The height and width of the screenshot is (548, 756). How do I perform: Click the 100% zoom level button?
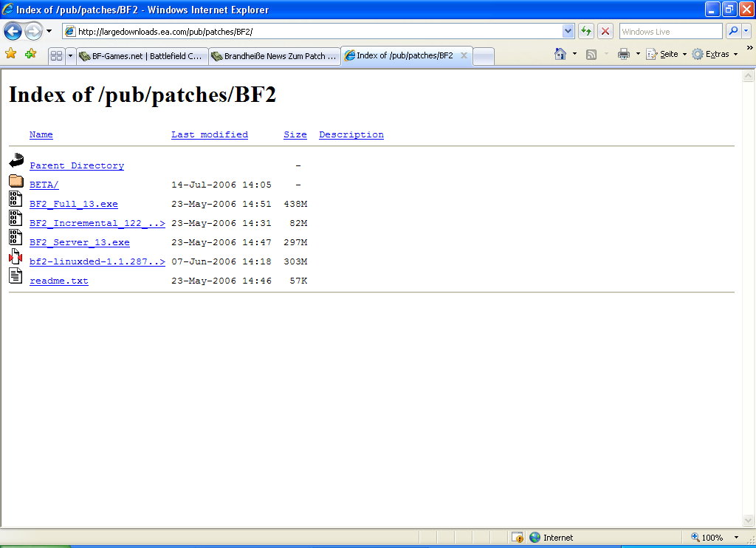(707, 538)
